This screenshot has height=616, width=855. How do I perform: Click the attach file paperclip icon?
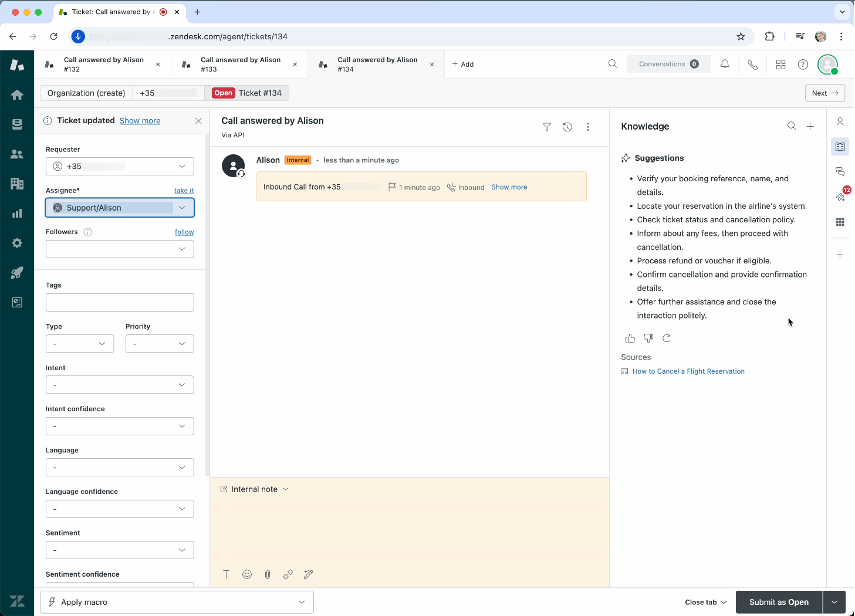pos(268,574)
